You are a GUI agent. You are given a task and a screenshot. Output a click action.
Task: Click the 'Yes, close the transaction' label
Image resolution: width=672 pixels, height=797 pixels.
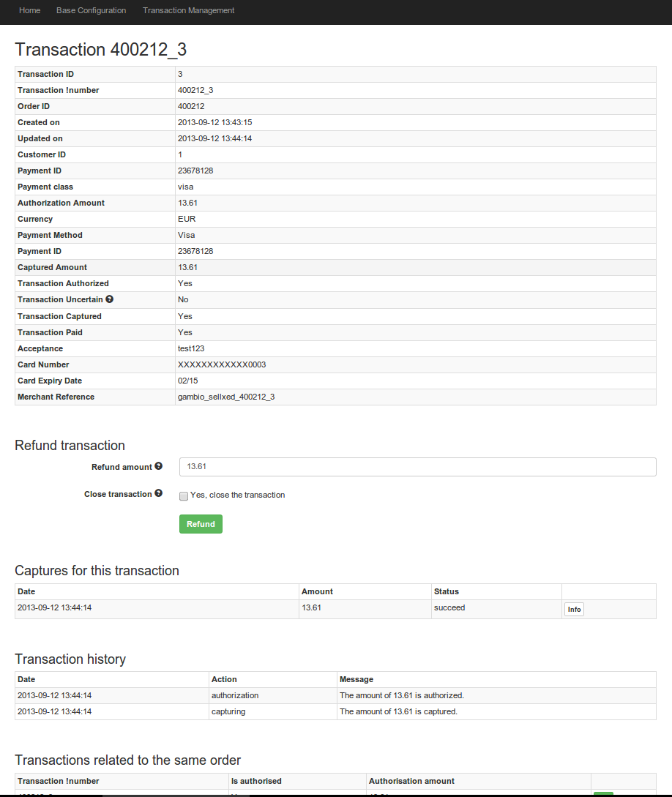tap(237, 495)
